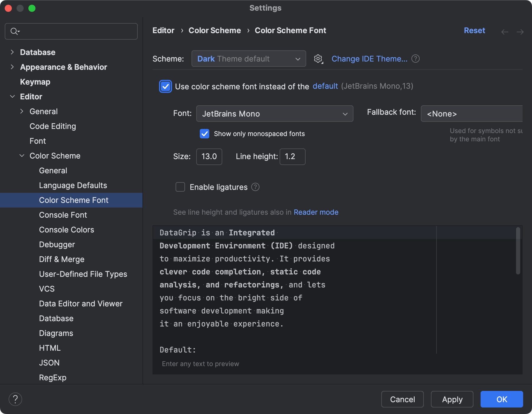Screen dimensions: 532x414
Task: Select the Console Font settings page
Action: [x=63, y=215]
